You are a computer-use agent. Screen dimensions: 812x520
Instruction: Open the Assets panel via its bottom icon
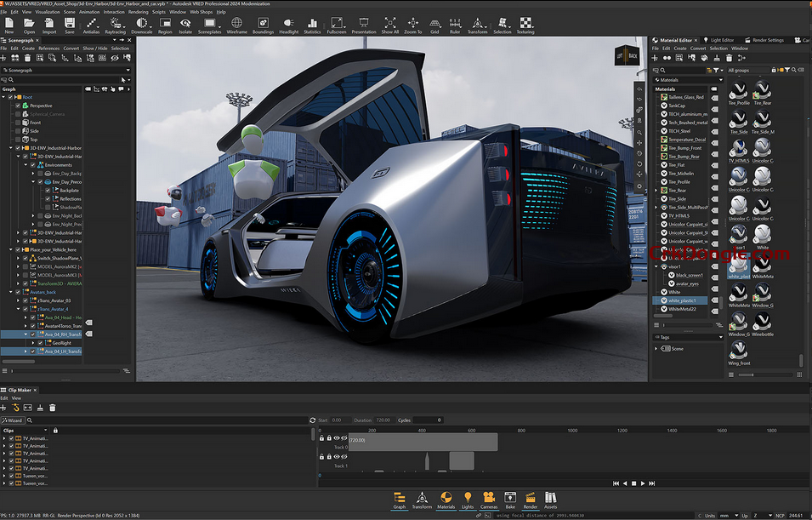tap(549, 497)
